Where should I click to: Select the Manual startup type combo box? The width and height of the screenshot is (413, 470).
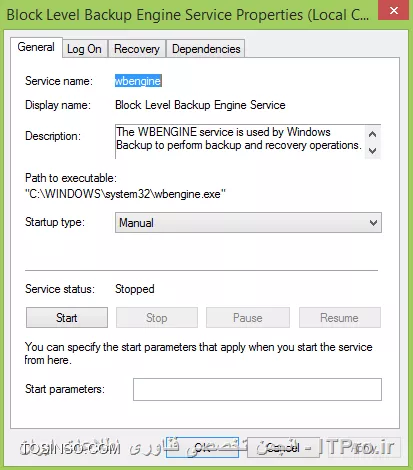[248, 223]
